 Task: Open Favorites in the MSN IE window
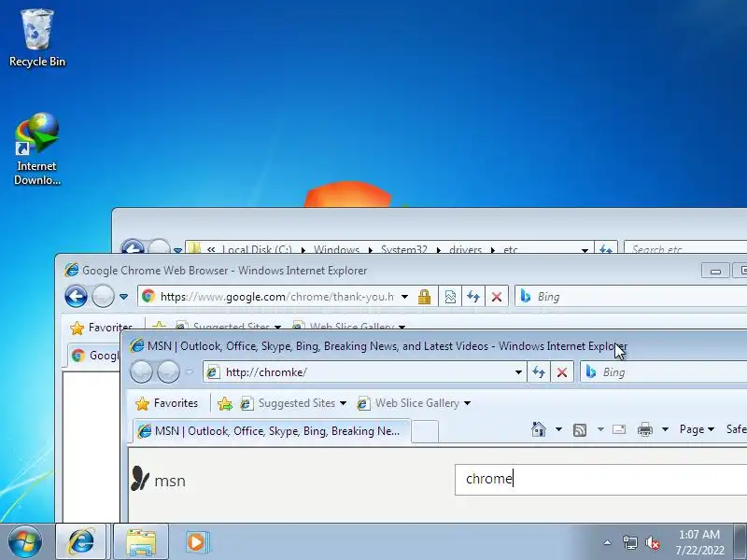(167, 403)
